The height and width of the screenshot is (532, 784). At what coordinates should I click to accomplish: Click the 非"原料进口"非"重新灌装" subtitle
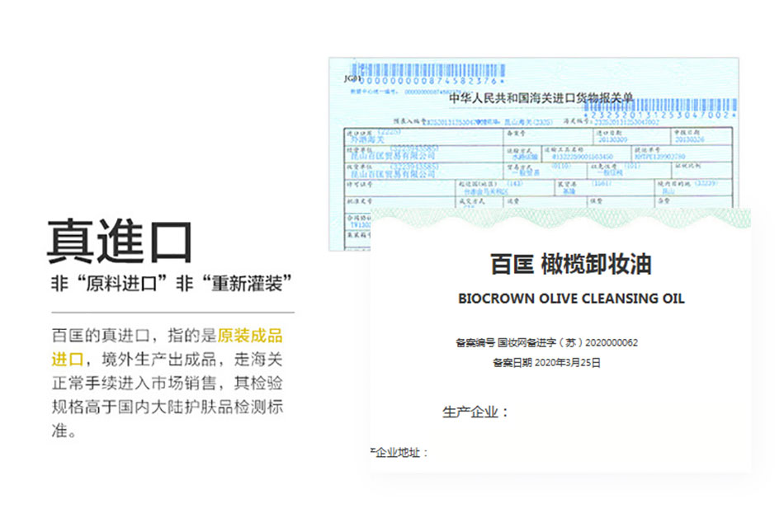point(171,283)
